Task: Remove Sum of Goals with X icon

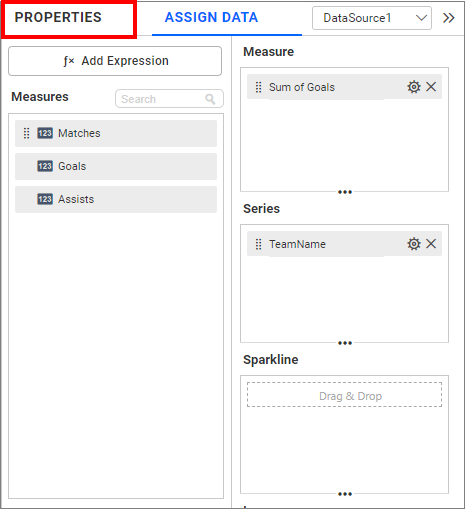Action: coord(431,87)
